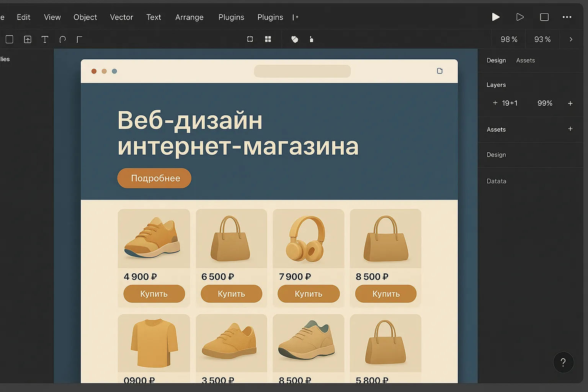This screenshot has height=392, width=588.
Task: Open the Vector menu
Action: (x=121, y=17)
